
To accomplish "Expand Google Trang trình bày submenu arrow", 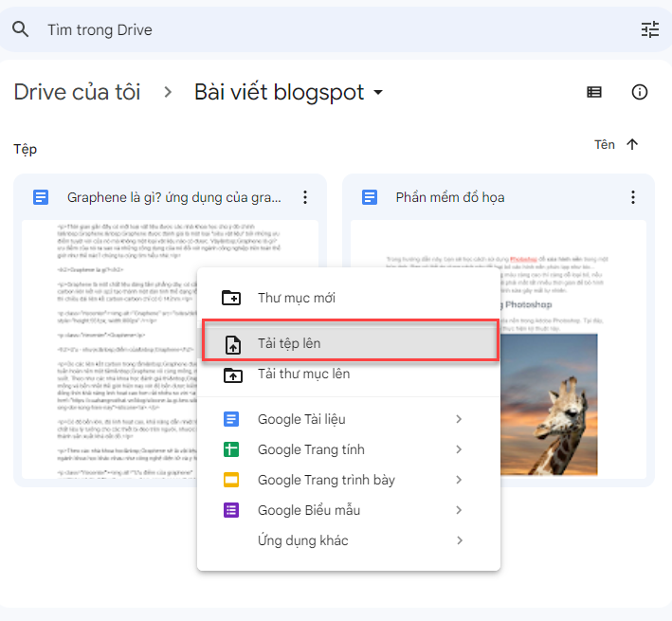I will (x=459, y=480).
